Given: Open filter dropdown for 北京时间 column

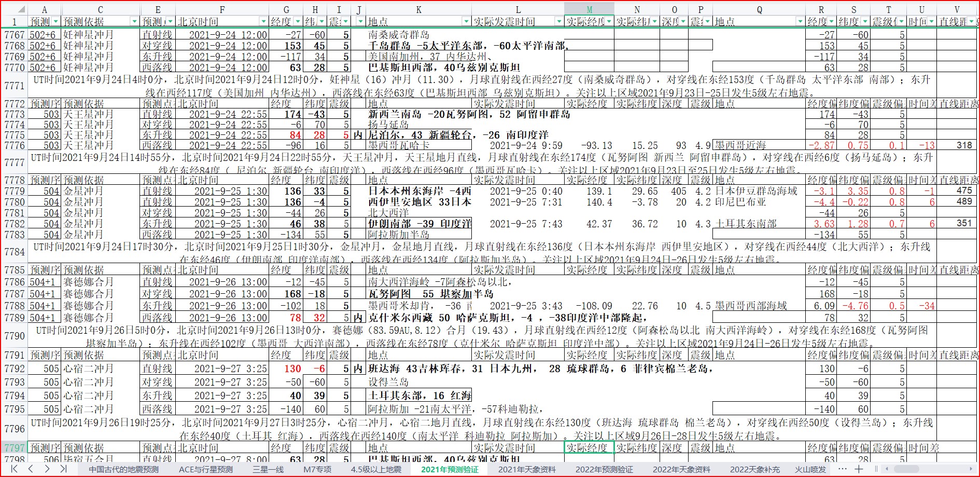Looking at the screenshot, I should point(263,21).
